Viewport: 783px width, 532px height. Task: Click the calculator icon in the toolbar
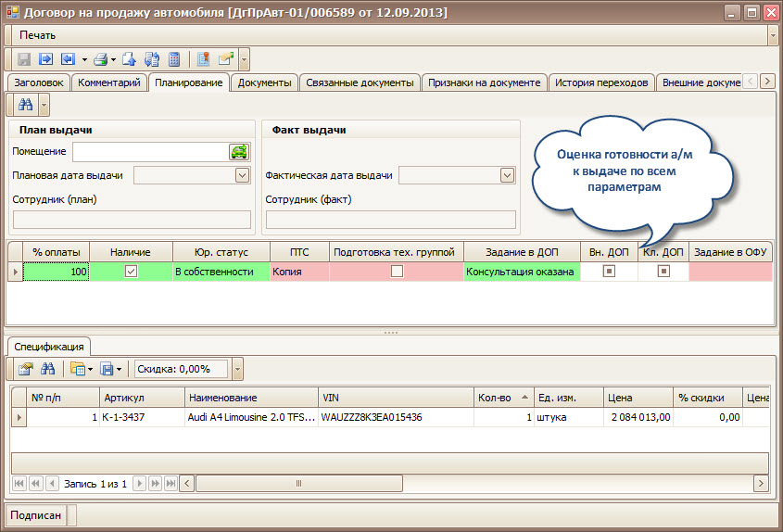pyautogui.click(x=173, y=59)
